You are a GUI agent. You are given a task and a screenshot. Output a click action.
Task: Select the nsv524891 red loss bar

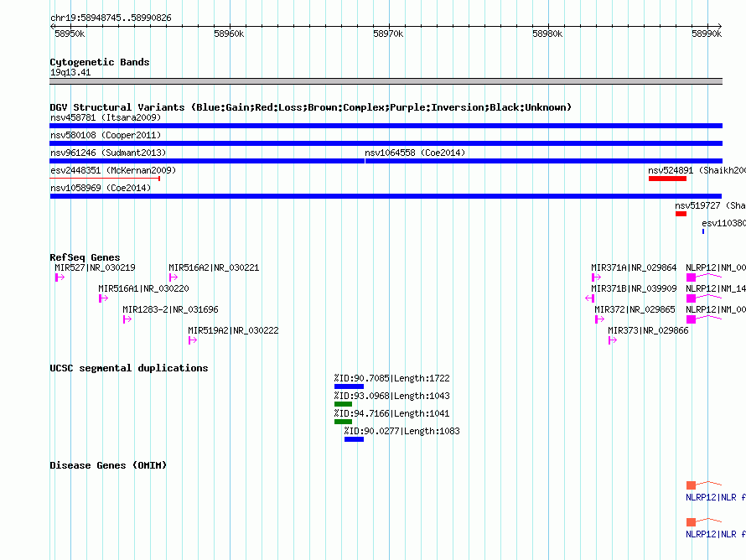(667, 179)
